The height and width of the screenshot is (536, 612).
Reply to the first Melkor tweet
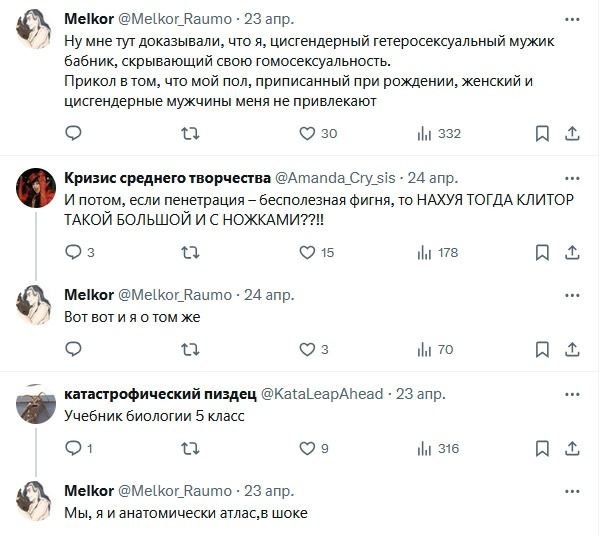pos(72,133)
